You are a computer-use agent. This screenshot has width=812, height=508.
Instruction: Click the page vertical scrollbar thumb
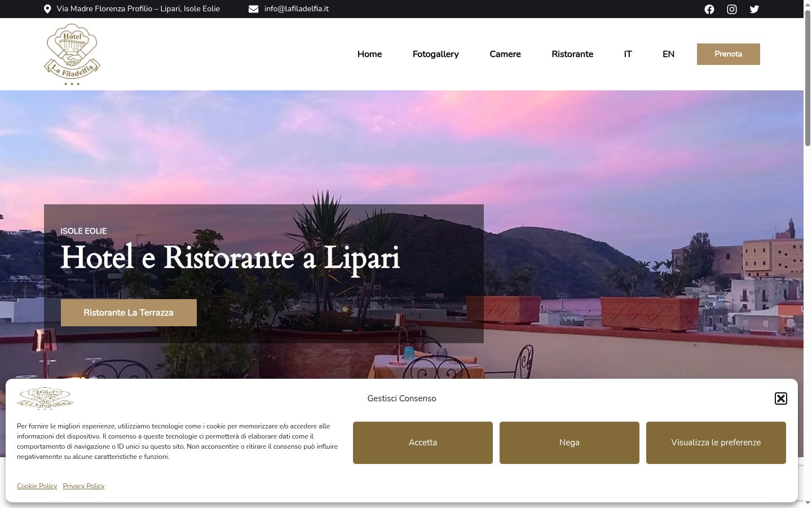pos(807,79)
